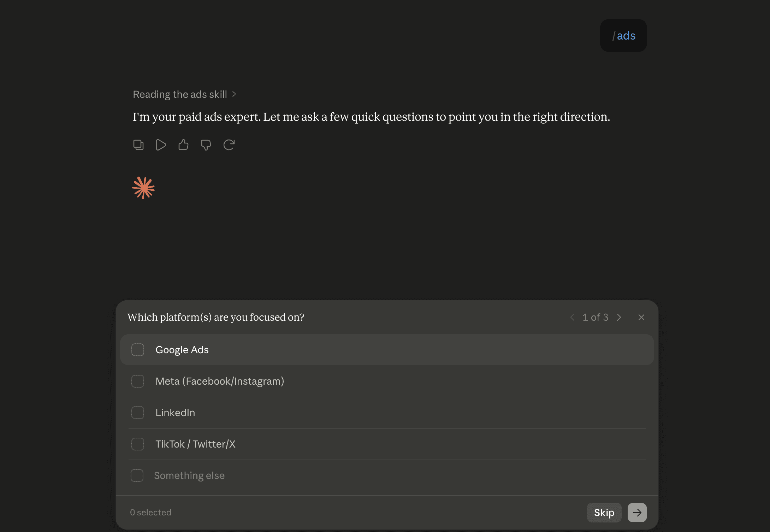Click the LinkedIn option label
This screenshot has height=532, width=770.
(175, 413)
